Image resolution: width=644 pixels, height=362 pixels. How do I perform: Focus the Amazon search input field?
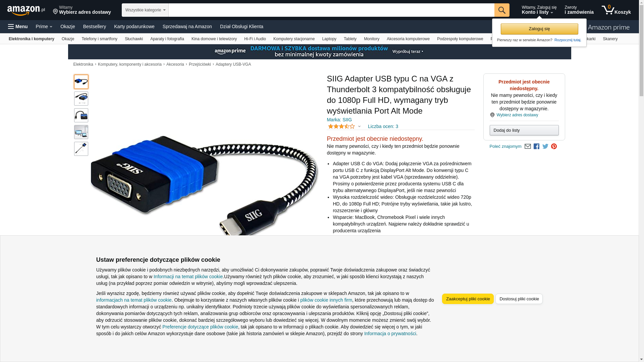pyautogui.click(x=331, y=10)
